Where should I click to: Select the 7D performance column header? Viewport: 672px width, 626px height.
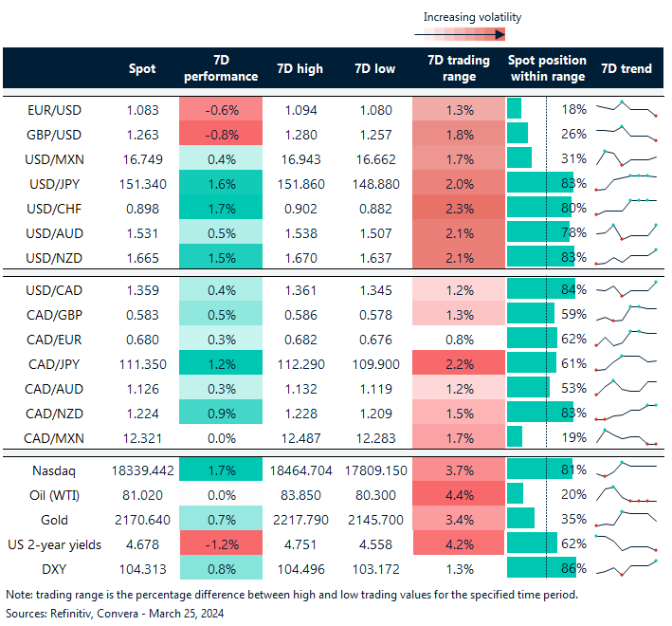coord(220,68)
